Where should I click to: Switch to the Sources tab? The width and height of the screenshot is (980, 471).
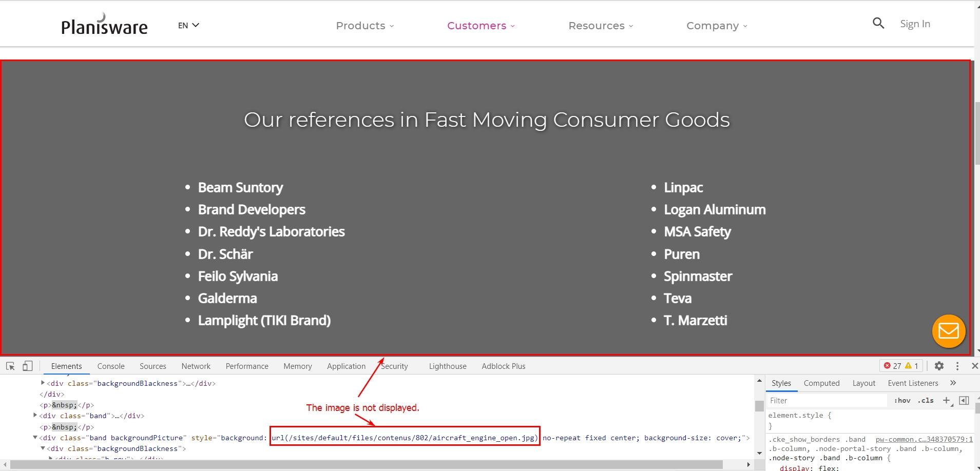tap(153, 366)
